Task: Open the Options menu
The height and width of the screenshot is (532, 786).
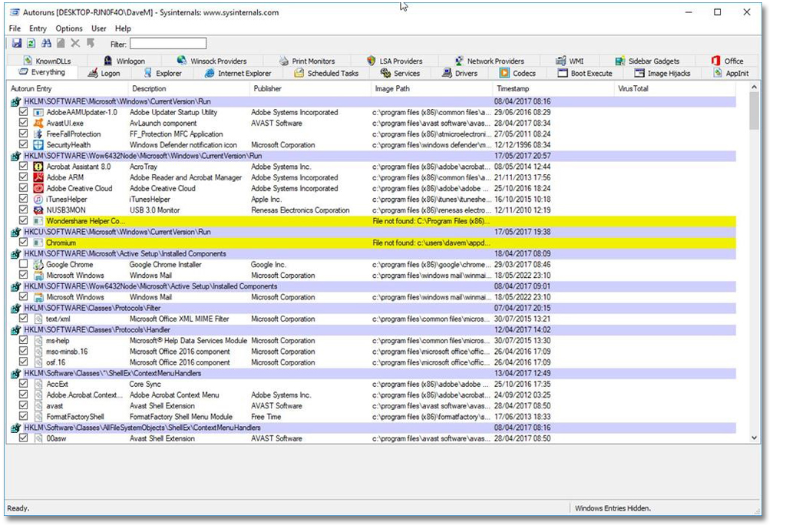Action: pyautogui.click(x=69, y=28)
